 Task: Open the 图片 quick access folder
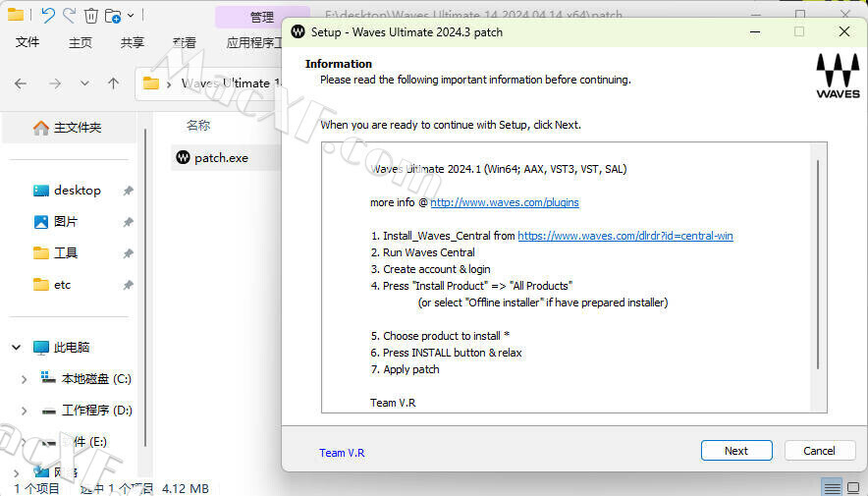coord(66,222)
